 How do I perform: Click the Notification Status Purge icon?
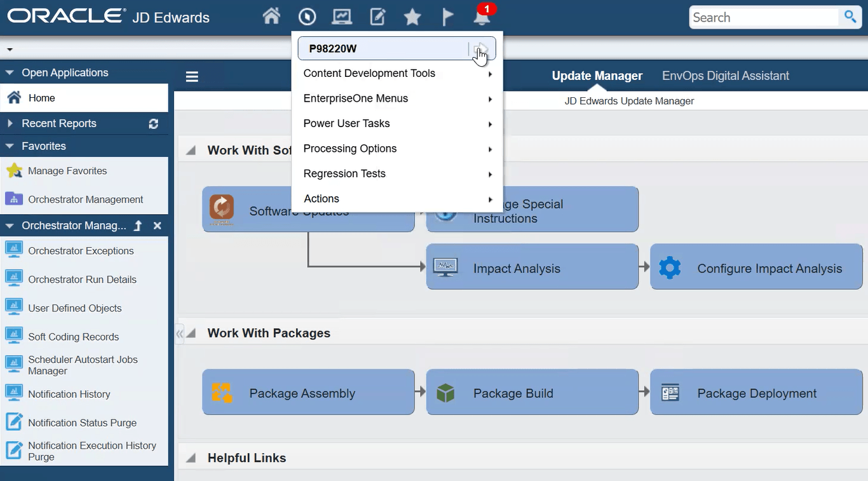pos(14,422)
